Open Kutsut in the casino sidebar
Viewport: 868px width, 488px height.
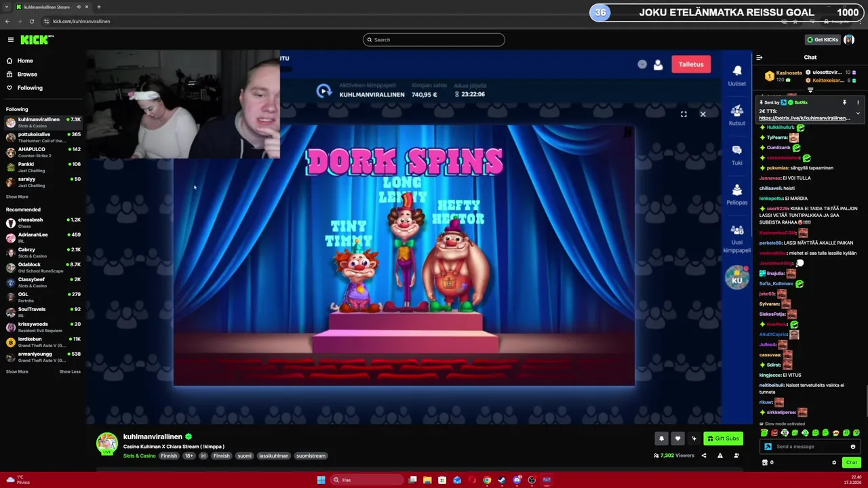[737, 115]
